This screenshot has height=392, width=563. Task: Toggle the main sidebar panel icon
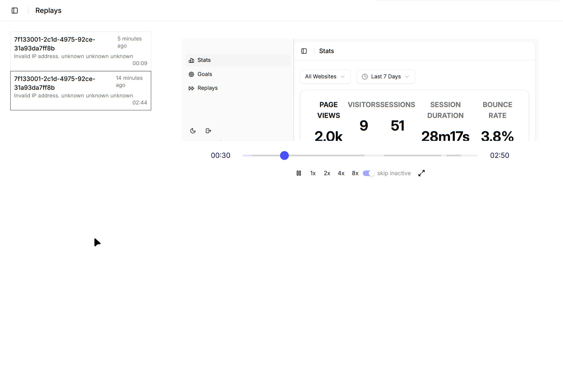(15, 11)
